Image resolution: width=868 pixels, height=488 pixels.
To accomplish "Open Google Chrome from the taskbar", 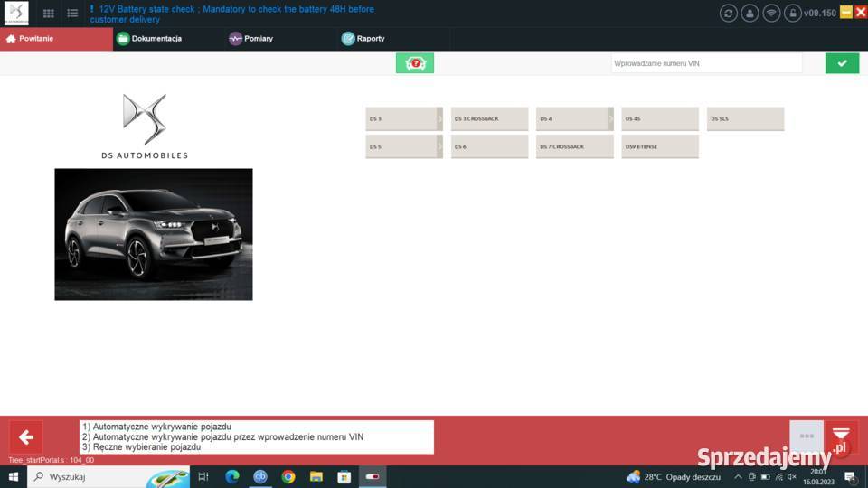I will click(288, 476).
